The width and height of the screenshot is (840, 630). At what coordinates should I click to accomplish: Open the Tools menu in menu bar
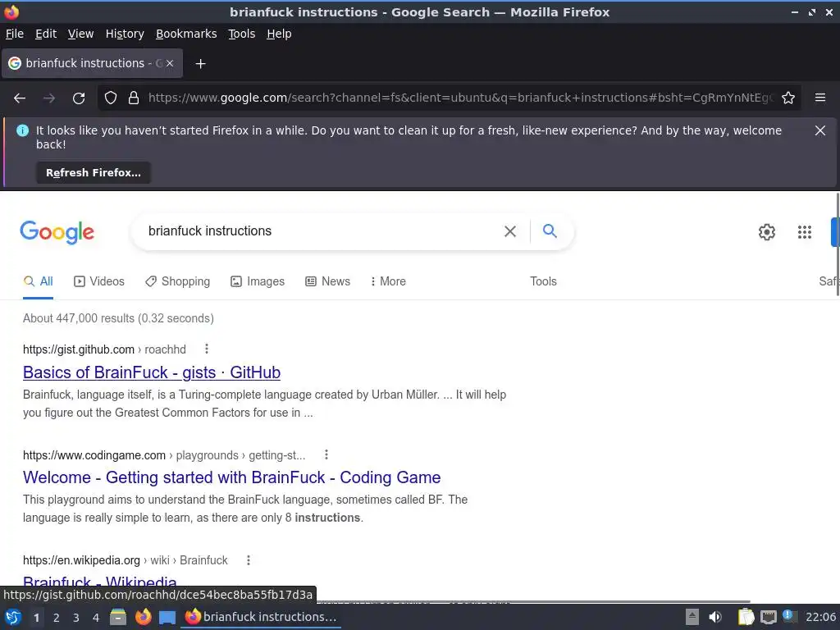[242, 34]
